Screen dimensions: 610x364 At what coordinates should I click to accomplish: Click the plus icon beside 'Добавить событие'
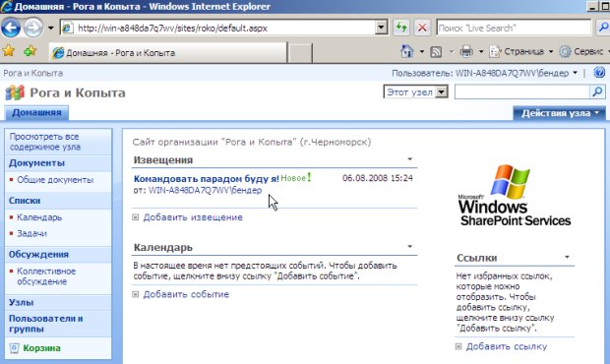coord(136,294)
